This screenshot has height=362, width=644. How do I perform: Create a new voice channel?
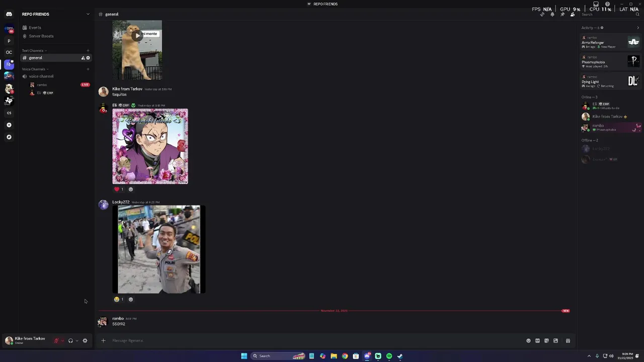(x=88, y=69)
